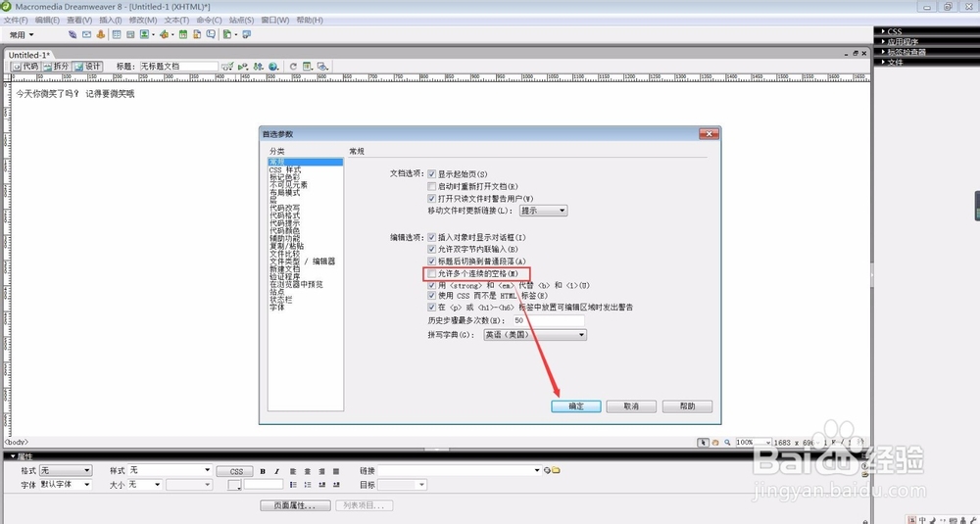Click the Hyperlink insert icon
Viewport: 980px width, 524px height.
pos(73,34)
